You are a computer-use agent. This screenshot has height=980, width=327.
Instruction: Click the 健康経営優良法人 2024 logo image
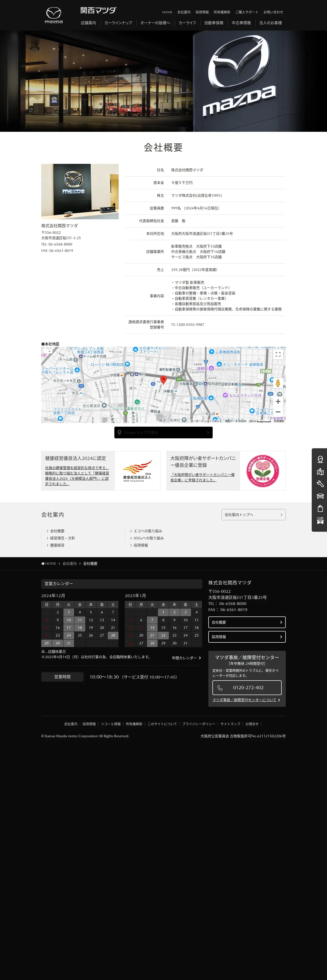pyautogui.click(x=138, y=471)
